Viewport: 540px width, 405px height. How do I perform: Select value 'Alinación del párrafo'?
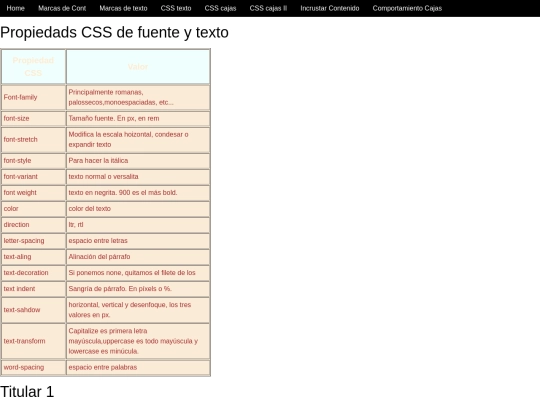pyautogui.click(x=138, y=257)
